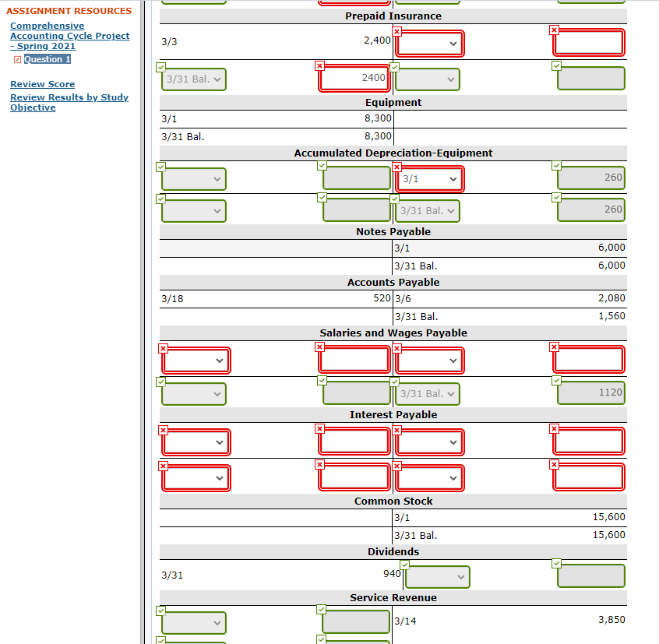The width and height of the screenshot is (659, 644).
Task: Click red X icon on Interest Payable first credit amount
Action: pos(555,428)
